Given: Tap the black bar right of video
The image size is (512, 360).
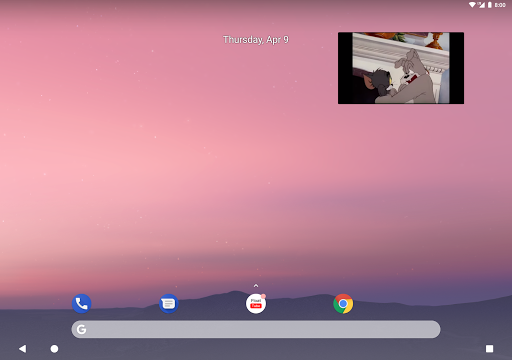Looking at the screenshot, I should coord(457,68).
